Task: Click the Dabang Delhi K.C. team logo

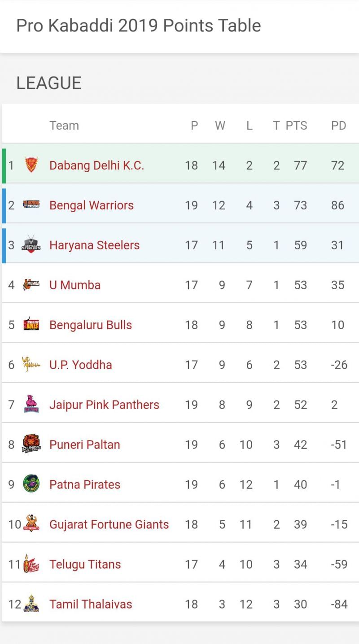Action: tap(31, 165)
